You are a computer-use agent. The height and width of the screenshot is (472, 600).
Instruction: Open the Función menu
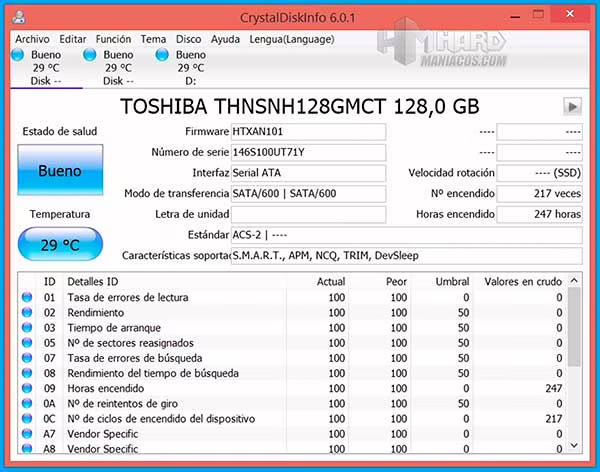tap(113, 39)
